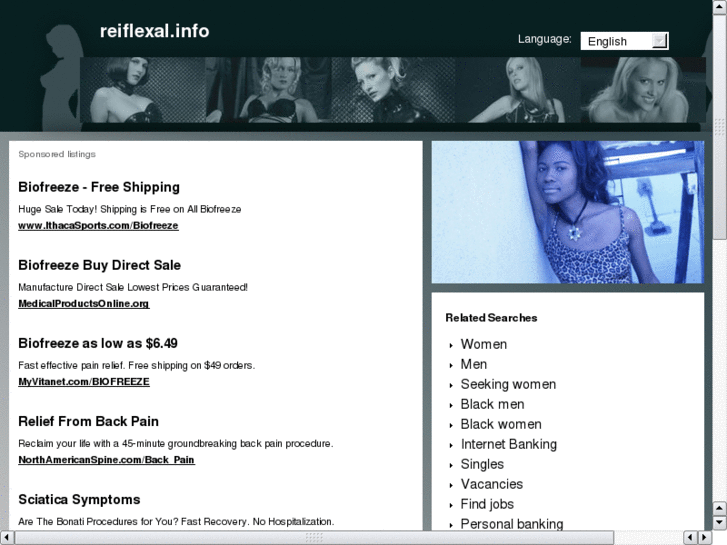Screen dimensions: 727x545
Task: Visit www.IthacaSports.com/Biofreeze link
Action: (x=98, y=225)
